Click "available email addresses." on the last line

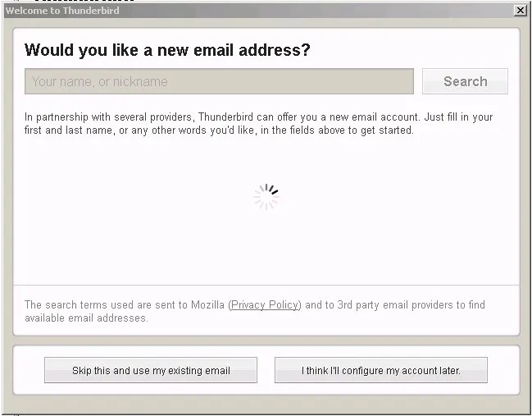[86, 318]
